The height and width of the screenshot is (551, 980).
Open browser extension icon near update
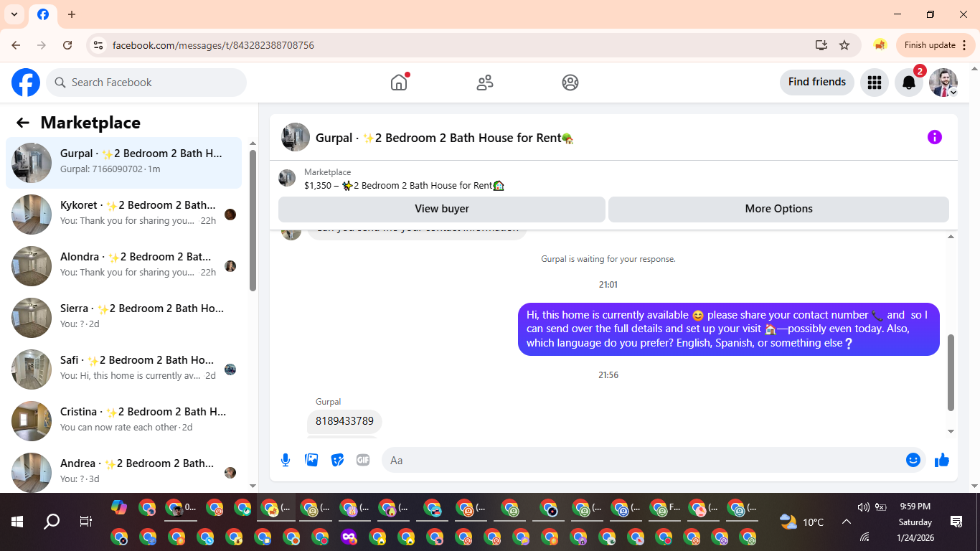(x=880, y=45)
